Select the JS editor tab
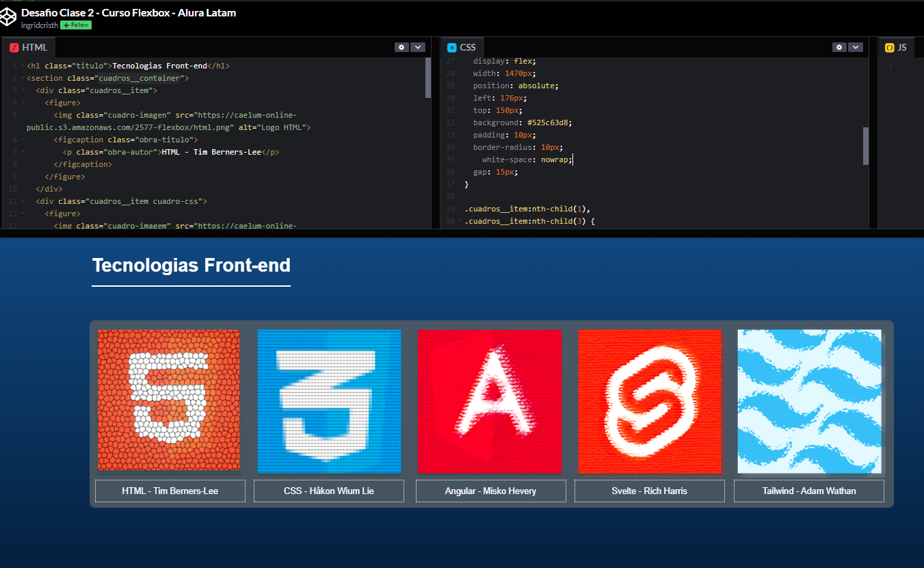 pos(896,47)
